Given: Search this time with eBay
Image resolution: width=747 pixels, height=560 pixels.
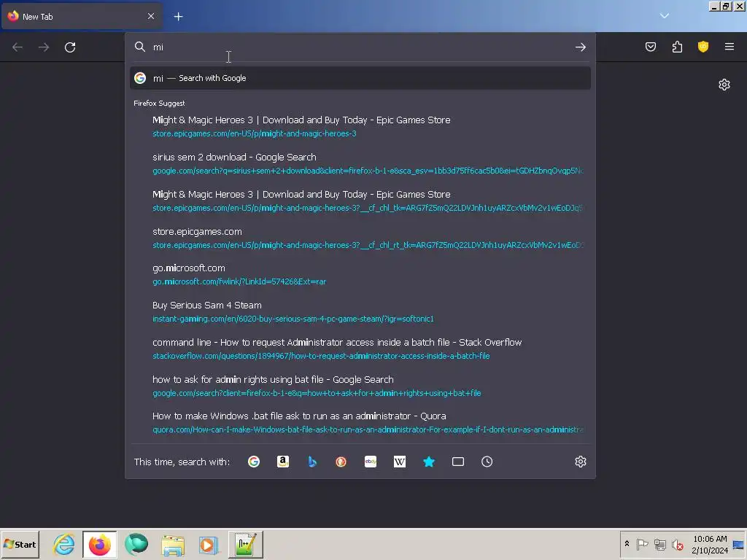Looking at the screenshot, I should (x=371, y=462).
